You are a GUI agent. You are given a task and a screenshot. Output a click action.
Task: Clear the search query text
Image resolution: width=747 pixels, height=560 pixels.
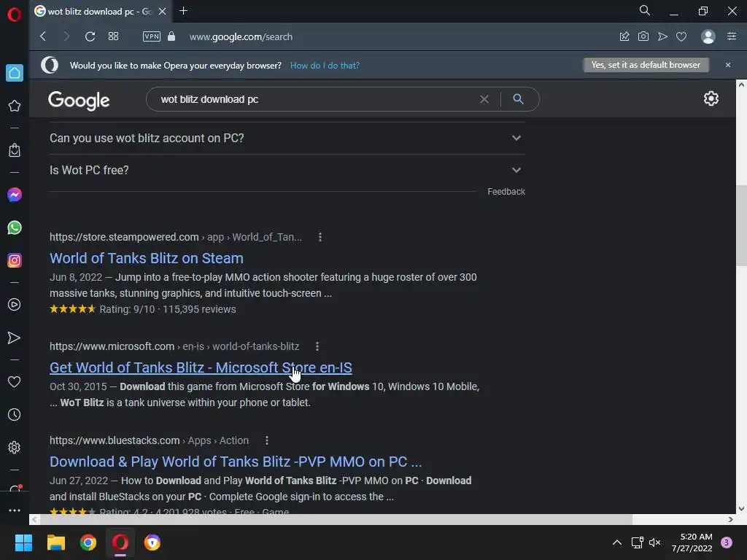click(484, 99)
